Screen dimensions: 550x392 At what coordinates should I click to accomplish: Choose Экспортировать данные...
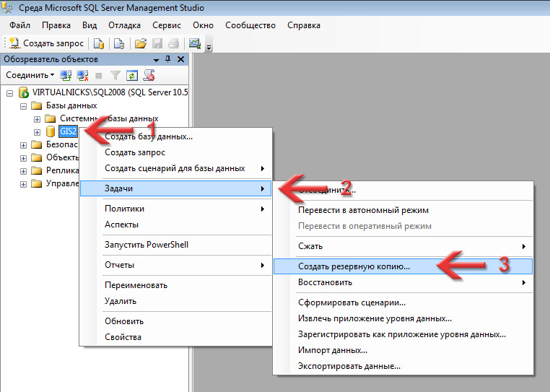[403, 367]
